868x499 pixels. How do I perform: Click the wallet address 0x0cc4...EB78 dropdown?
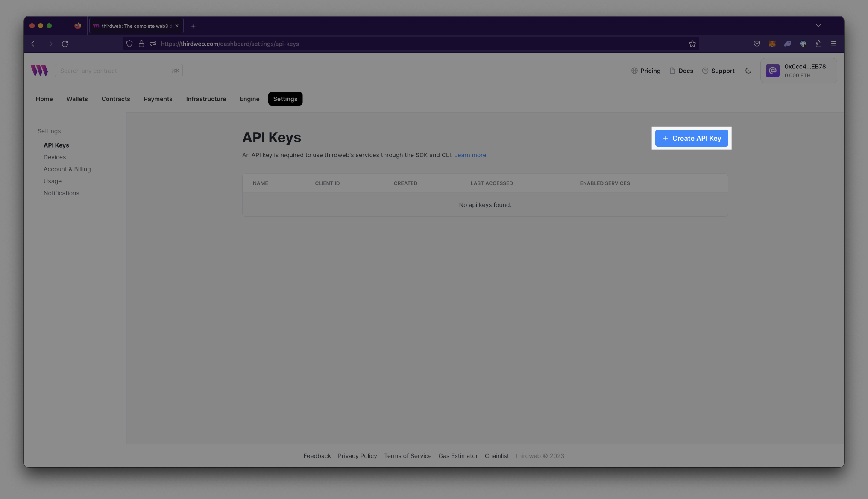click(799, 71)
